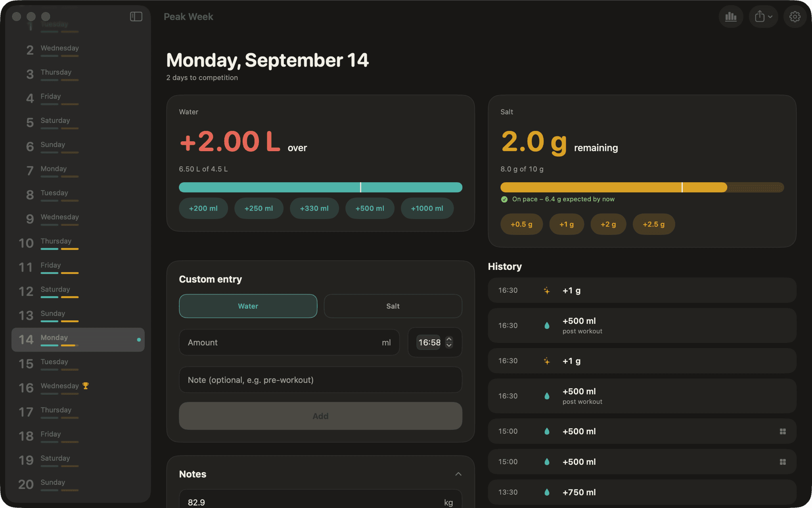Screen dimensions: 812x508
Task: Select day 11 Friday in sidebar
Action: click(78, 267)
